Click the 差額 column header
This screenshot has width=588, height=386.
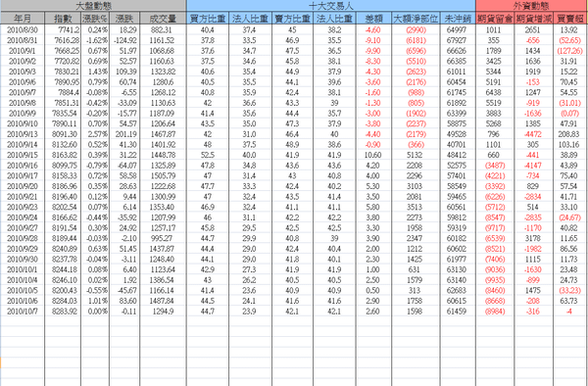click(x=373, y=18)
